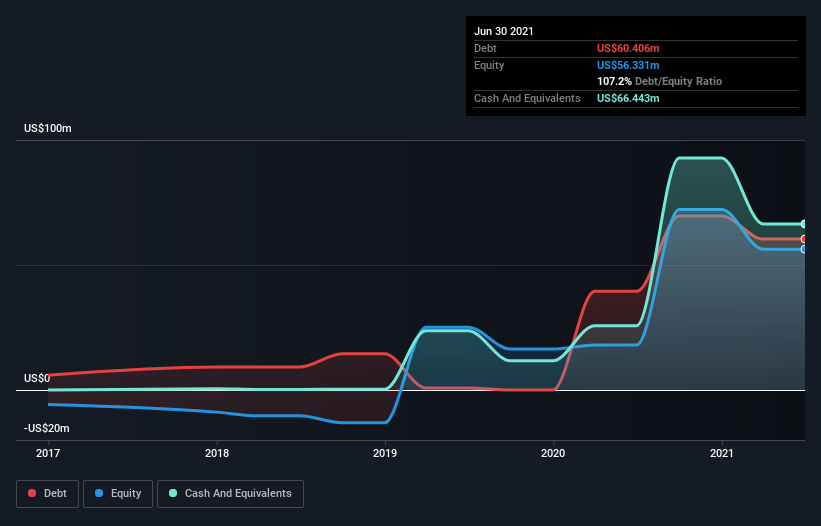Viewport: 821px width, 526px height.
Task: Click the teal Cash And Equivalents legend dot
Action: pyautogui.click(x=173, y=493)
